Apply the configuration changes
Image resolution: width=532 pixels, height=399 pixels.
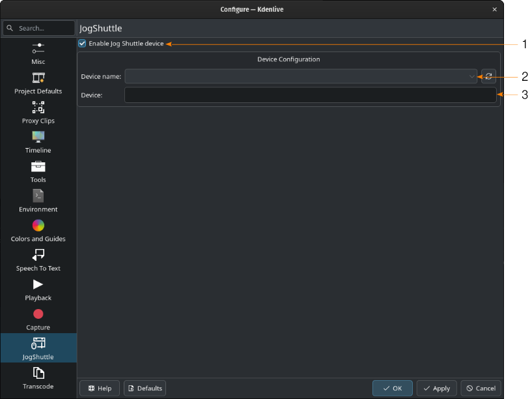tap(437, 388)
